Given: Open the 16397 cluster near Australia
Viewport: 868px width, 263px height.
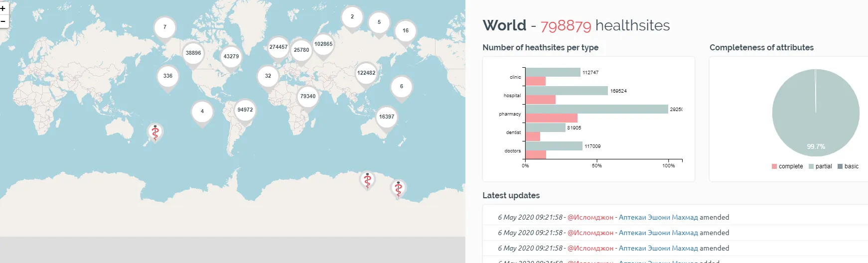Looking at the screenshot, I should click(x=387, y=117).
